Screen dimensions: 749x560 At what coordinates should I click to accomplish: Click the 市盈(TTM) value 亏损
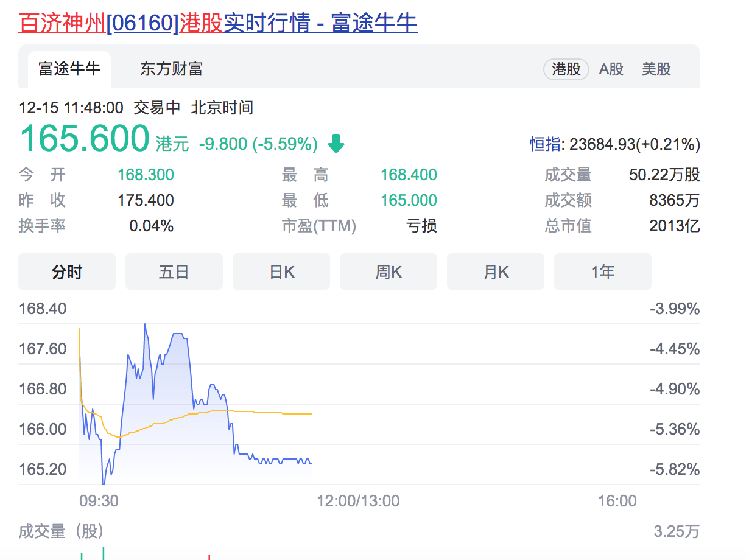click(421, 226)
